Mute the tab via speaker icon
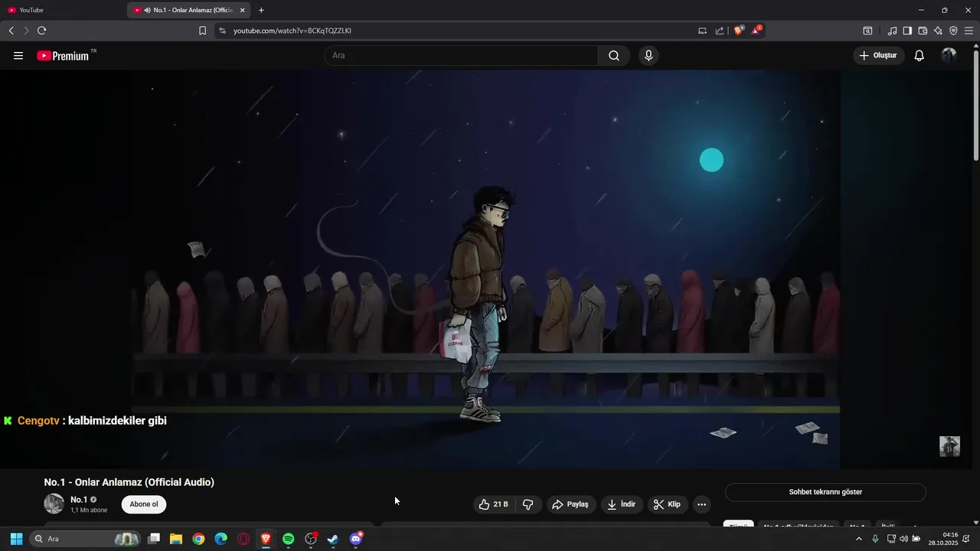 147,10
